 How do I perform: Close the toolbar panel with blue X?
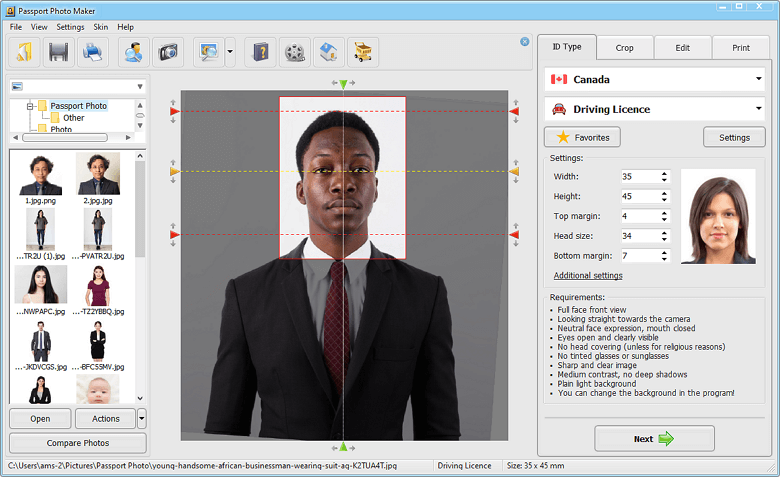tap(524, 42)
